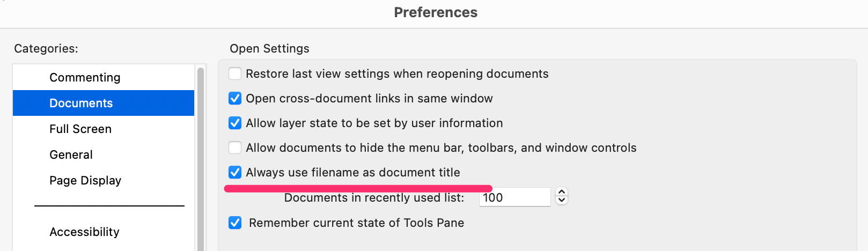Click the Open Settings section heading
Screen dimensions: 868x251
click(x=269, y=48)
